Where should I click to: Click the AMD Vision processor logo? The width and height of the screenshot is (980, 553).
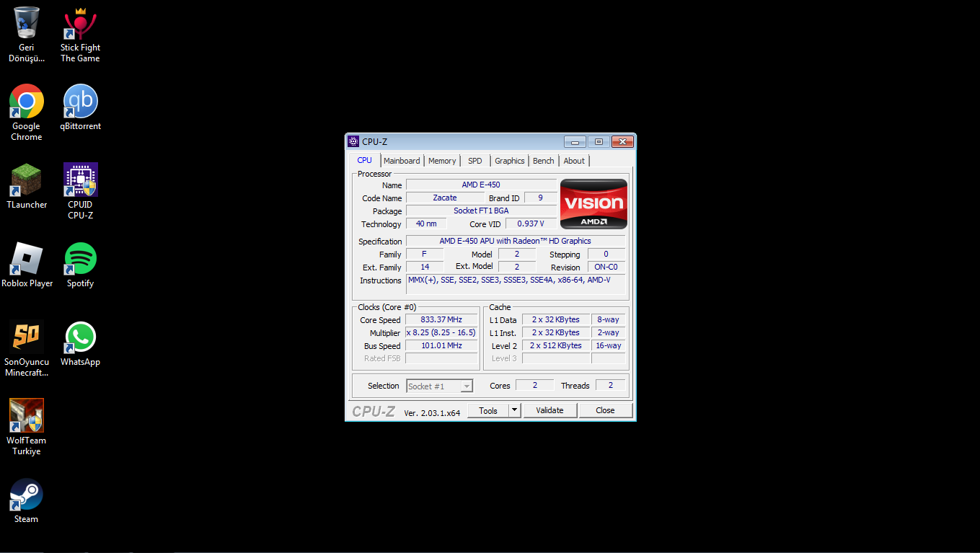(593, 204)
